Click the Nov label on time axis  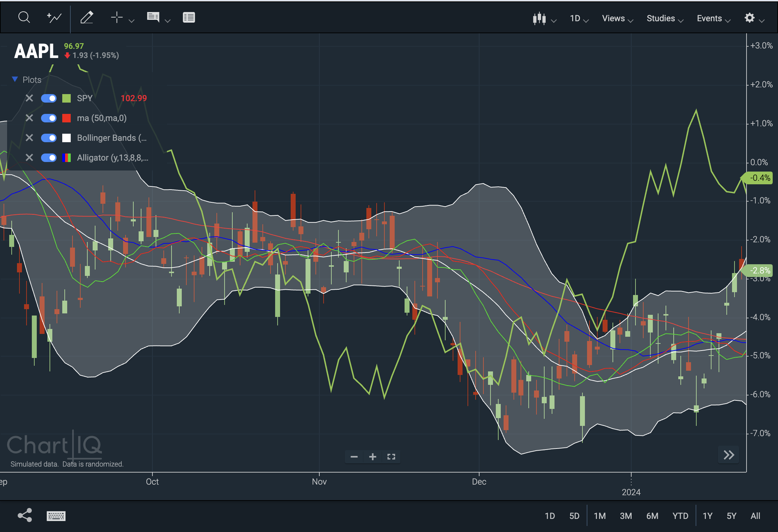tap(319, 482)
